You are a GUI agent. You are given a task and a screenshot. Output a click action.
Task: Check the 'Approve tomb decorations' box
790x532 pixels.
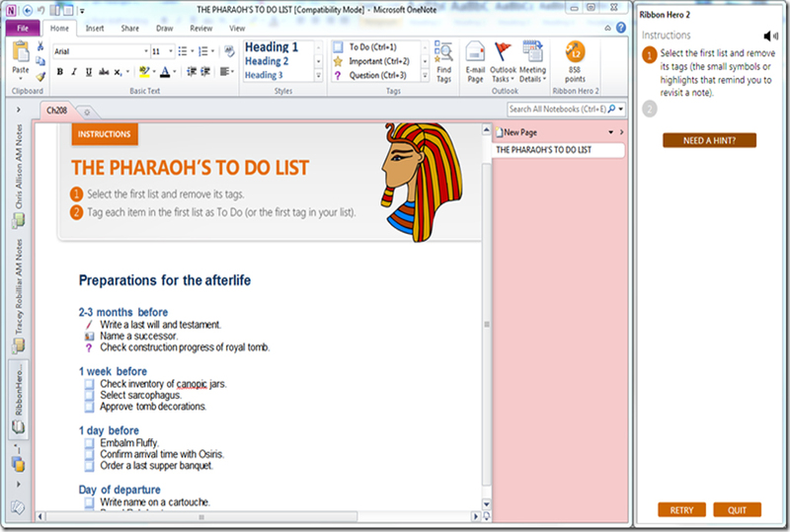pyautogui.click(x=89, y=407)
